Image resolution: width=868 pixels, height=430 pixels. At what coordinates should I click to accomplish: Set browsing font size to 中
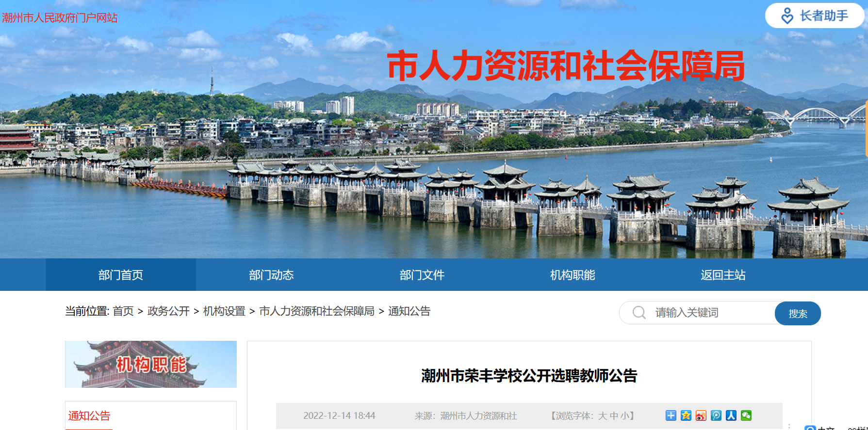click(x=614, y=416)
